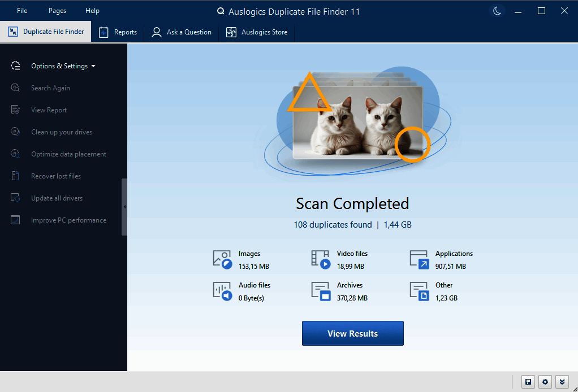Click the Video files category icon
The width and height of the screenshot is (578, 392).
click(321, 259)
